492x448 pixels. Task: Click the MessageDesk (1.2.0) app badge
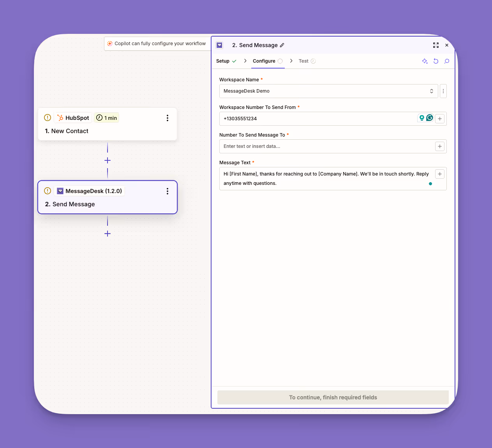click(x=90, y=191)
